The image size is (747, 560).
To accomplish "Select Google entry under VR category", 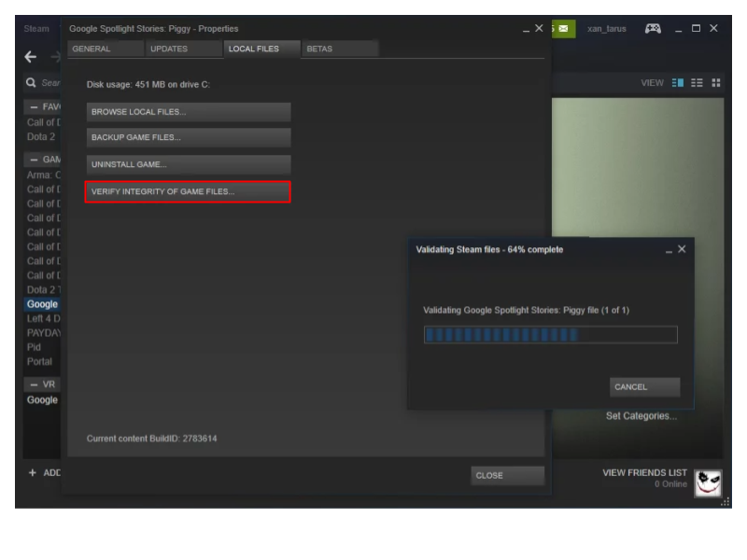I will [x=42, y=400].
